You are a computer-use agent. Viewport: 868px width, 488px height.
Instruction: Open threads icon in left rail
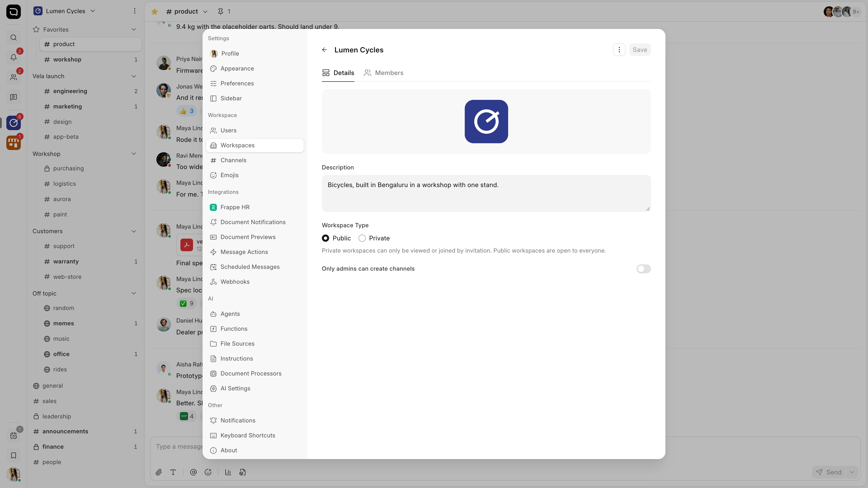click(x=14, y=97)
